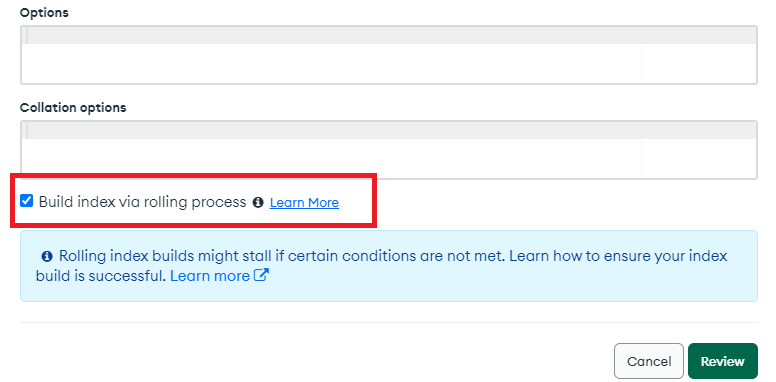776x382 pixels.
Task: Uncheck Build index via rolling process checkbox
Action: (26, 201)
